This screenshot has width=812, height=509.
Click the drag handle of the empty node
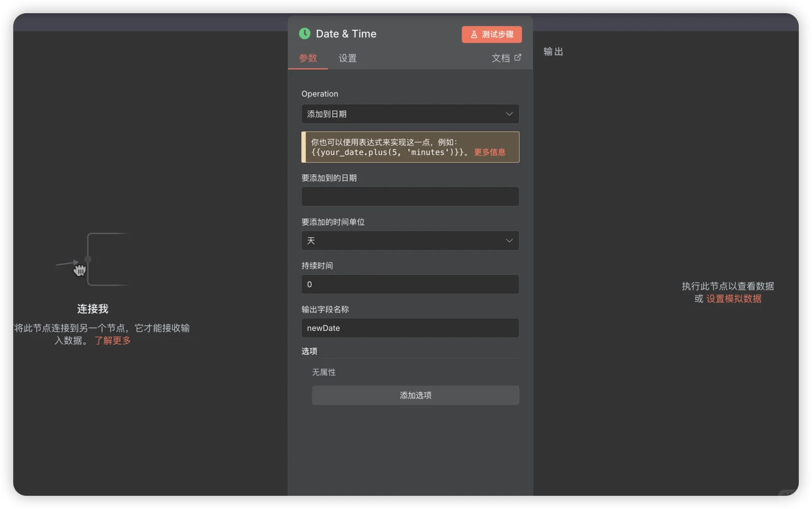point(80,271)
